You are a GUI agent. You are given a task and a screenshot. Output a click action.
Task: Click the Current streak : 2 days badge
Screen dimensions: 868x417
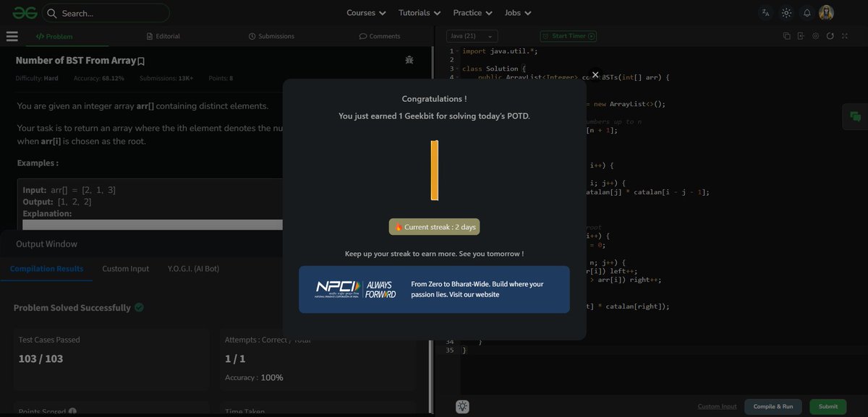pyautogui.click(x=434, y=227)
